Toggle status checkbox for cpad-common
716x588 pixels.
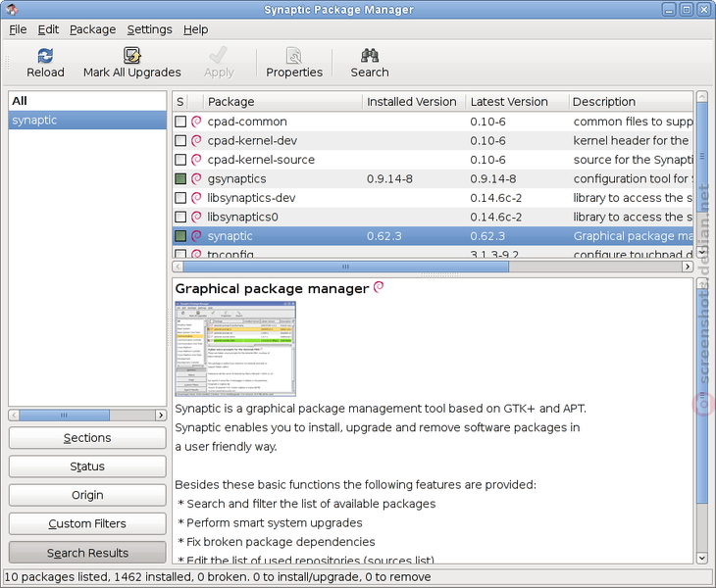(180, 122)
